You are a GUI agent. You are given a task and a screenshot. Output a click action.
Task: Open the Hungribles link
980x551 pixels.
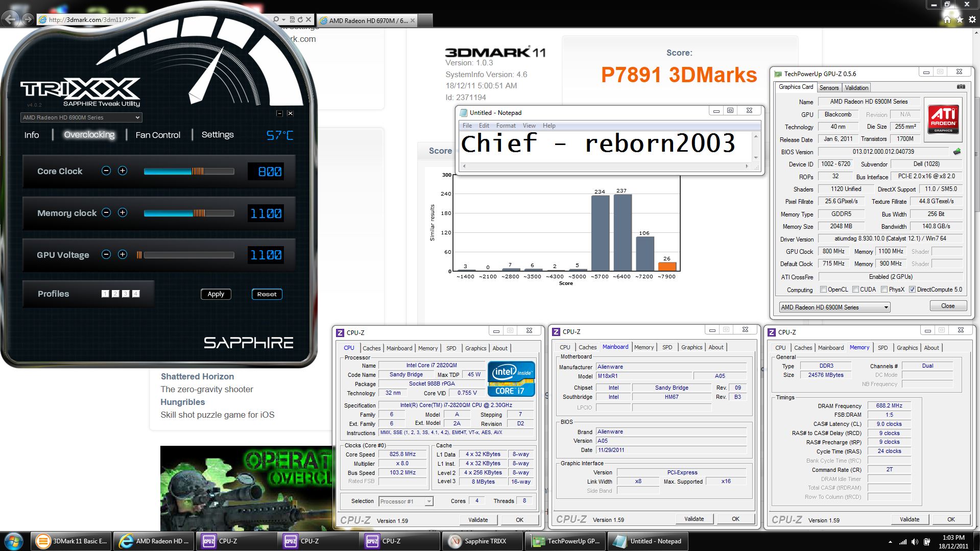(182, 402)
